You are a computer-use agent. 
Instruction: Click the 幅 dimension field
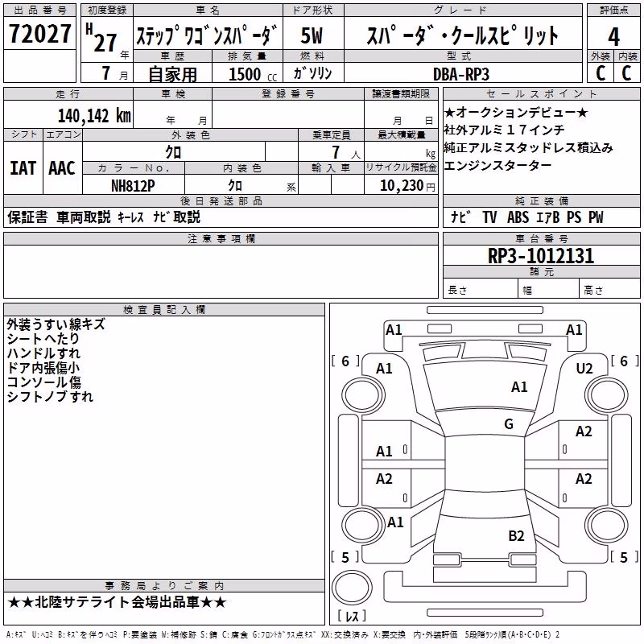click(x=549, y=288)
